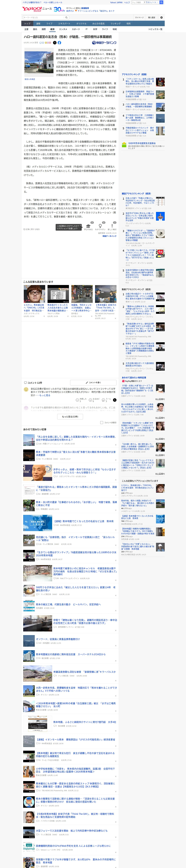This screenshot has width=186, height=868.
Task: React with the 新しい視点 exclamation icon
Action: click(x=112, y=226)
